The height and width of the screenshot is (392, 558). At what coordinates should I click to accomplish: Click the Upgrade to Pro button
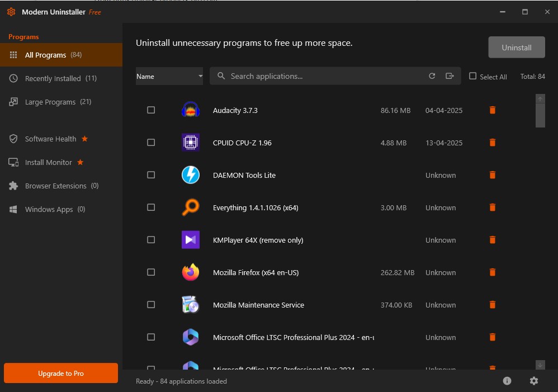click(61, 373)
